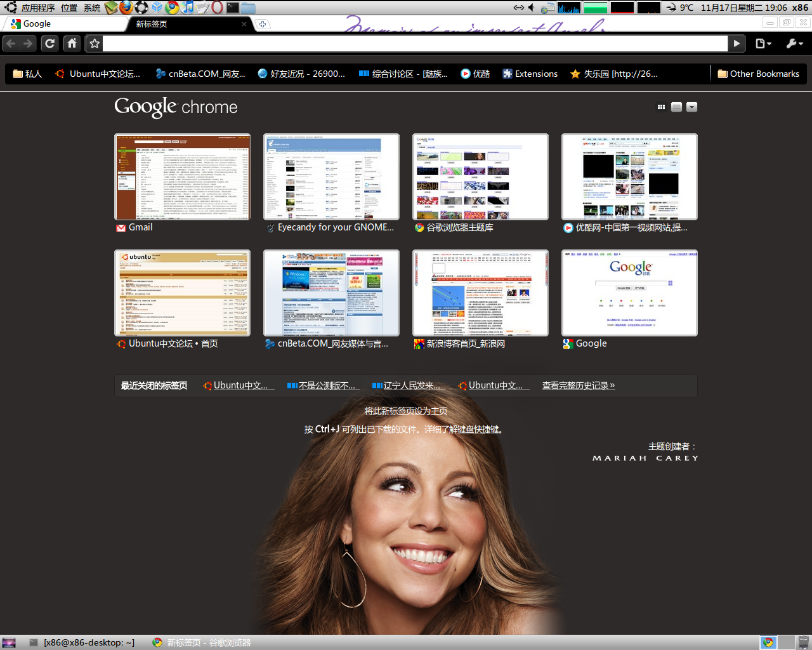Switch to thumbnail grid view
This screenshot has height=650, width=812.
[x=661, y=107]
